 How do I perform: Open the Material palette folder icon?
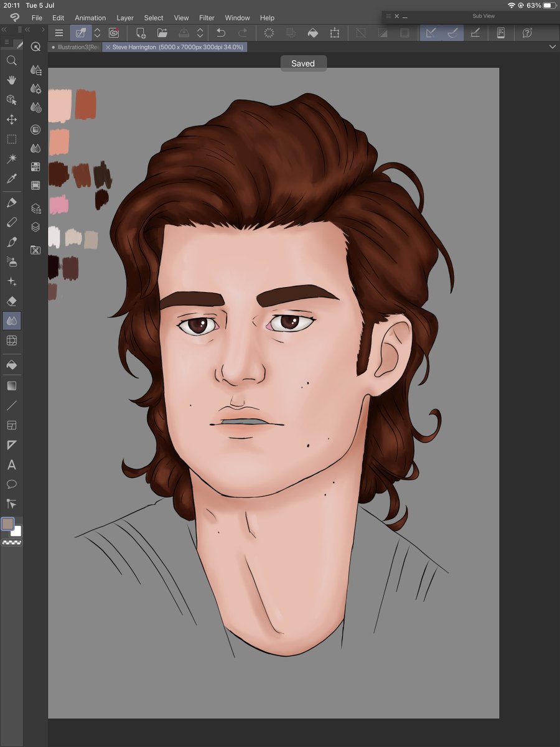pyautogui.click(x=35, y=250)
